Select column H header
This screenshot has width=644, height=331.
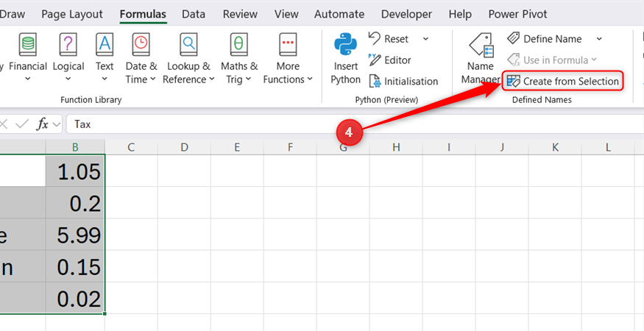(x=396, y=147)
